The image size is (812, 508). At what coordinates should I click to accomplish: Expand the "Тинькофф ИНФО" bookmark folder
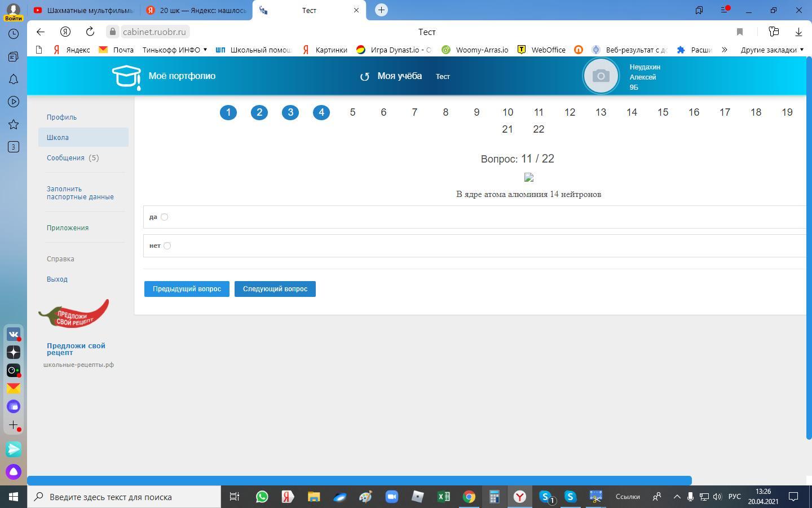point(174,50)
